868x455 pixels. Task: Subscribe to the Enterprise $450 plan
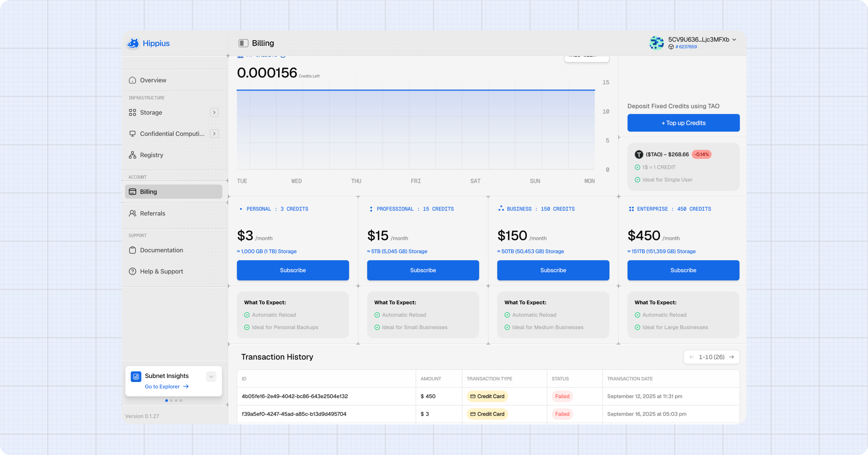tap(683, 270)
